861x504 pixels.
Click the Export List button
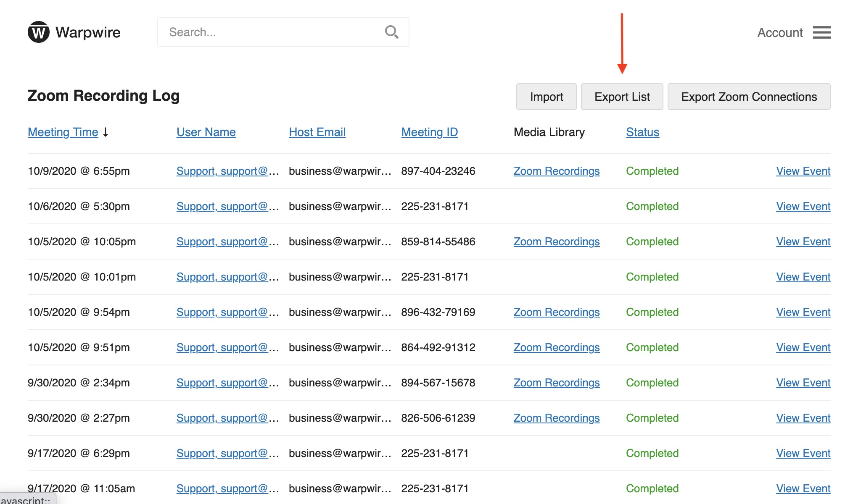[622, 97]
